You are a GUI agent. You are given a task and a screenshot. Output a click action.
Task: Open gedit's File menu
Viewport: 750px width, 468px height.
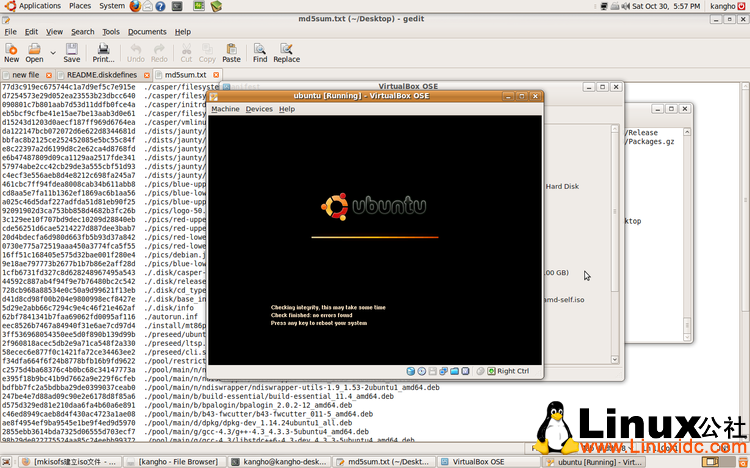click(x=11, y=32)
